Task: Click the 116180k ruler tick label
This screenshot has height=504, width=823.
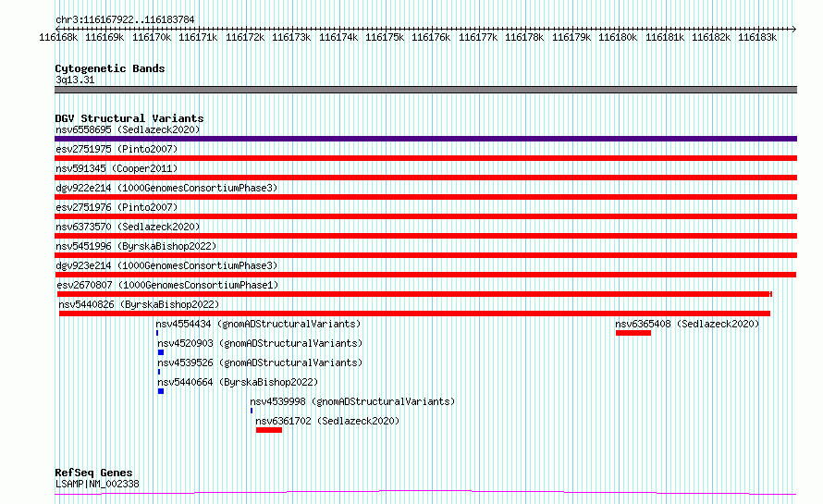Action: tap(618, 37)
